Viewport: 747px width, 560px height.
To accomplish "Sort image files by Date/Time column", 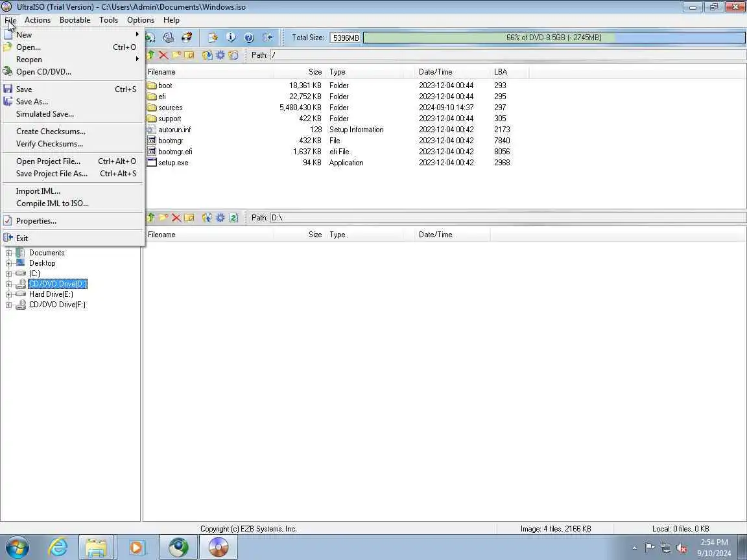I will click(x=453, y=72).
